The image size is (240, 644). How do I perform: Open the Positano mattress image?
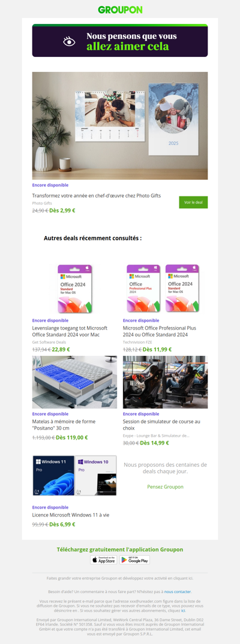click(74, 382)
